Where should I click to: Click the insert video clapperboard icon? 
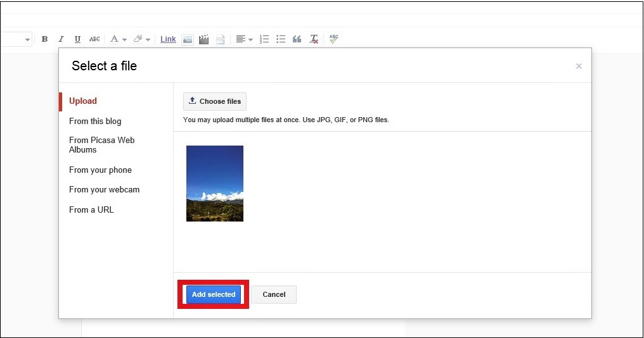pyautogui.click(x=203, y=39)
